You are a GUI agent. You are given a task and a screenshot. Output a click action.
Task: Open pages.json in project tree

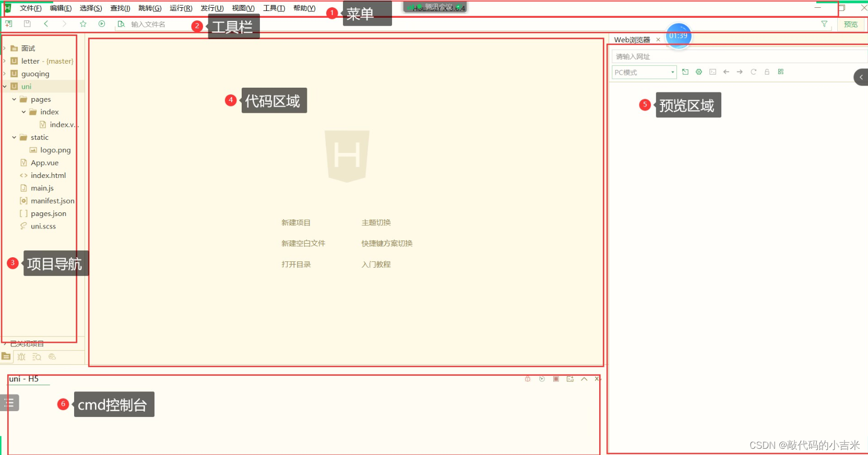48,213
